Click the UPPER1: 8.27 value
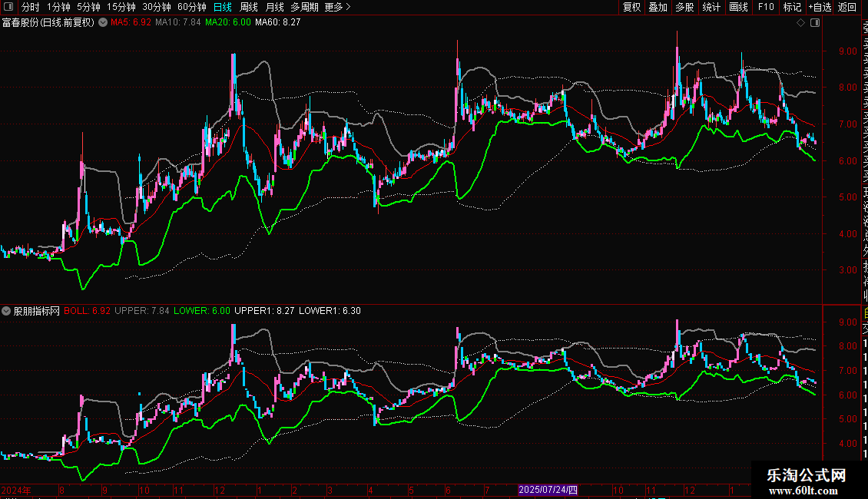Viewport: 868px width, 499px height. (264, 311)
